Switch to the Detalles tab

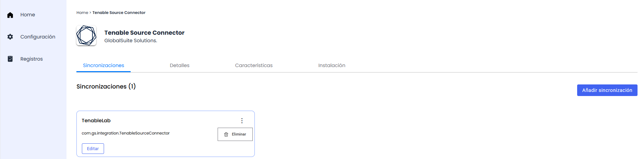point(179,65)
